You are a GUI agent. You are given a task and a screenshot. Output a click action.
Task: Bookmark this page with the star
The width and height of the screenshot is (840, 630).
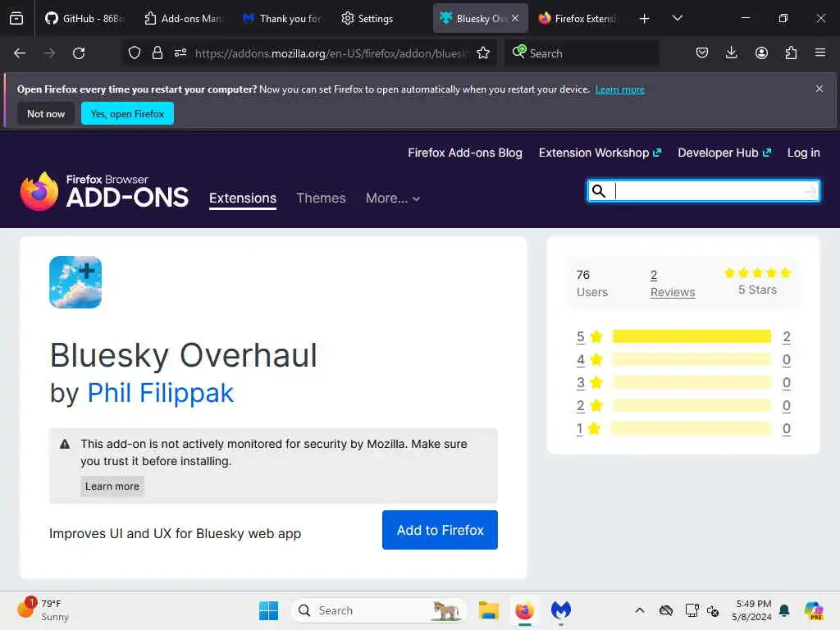(483, 52)
